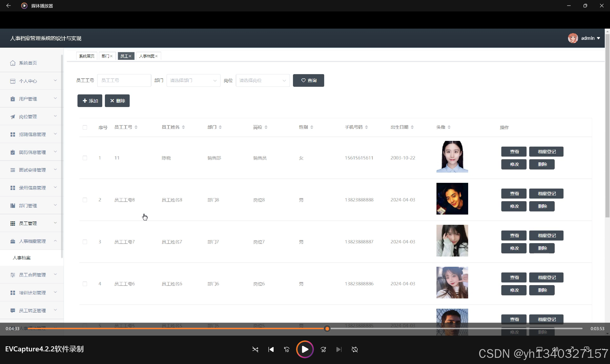Switch to the 系统首页 tab
This screenshot has height=364, width=610.
click(87, 56)
